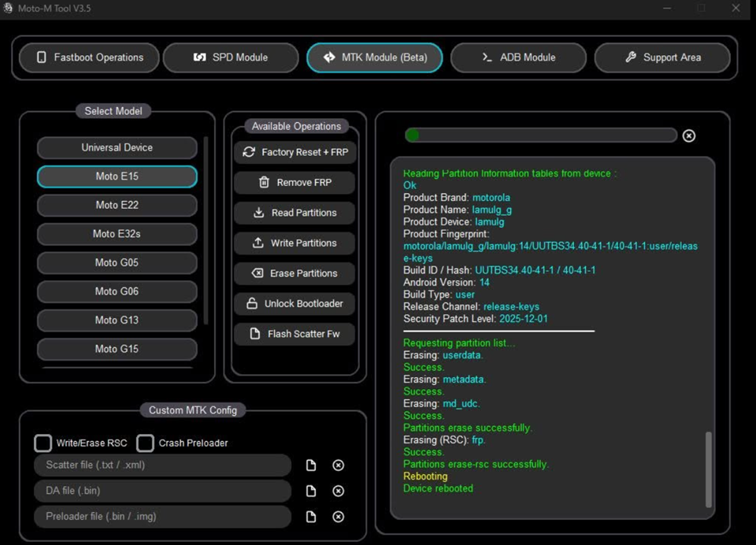The width and height of the screenshot is (756, 545).
Task: Enable the Write/Erase RSC checkbox
Action: pos(43,443)
